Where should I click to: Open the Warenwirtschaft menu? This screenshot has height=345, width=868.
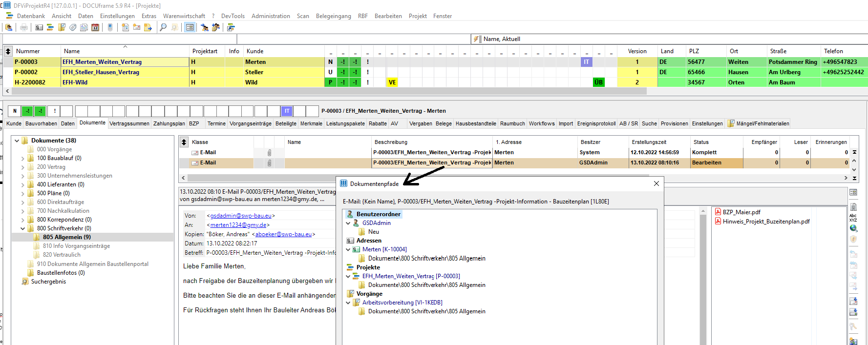[184, 16]
